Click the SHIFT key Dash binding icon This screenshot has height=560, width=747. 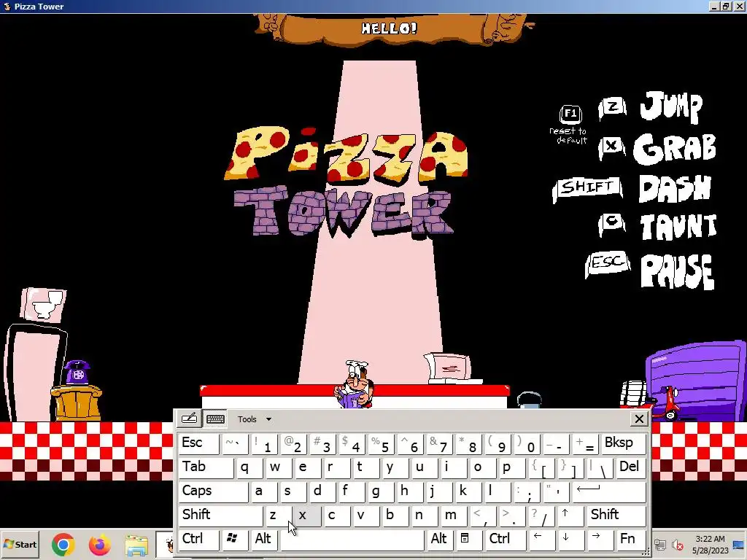tap(587, 189)
